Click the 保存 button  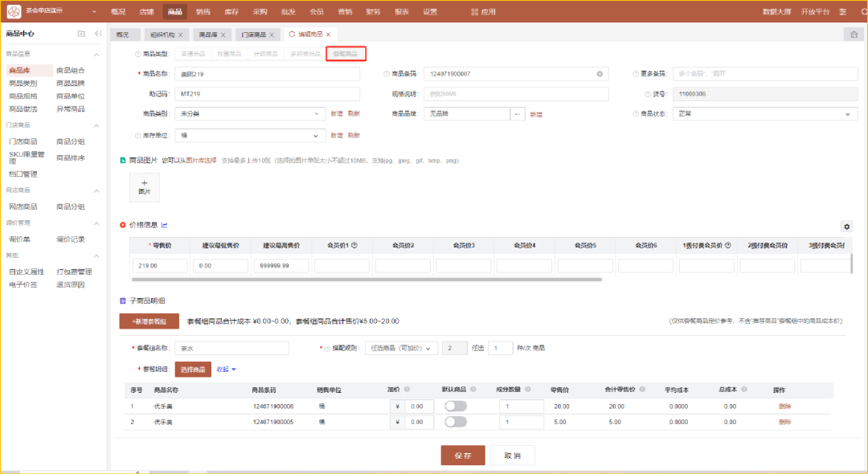pyautogui.click(x=462, y=456)
